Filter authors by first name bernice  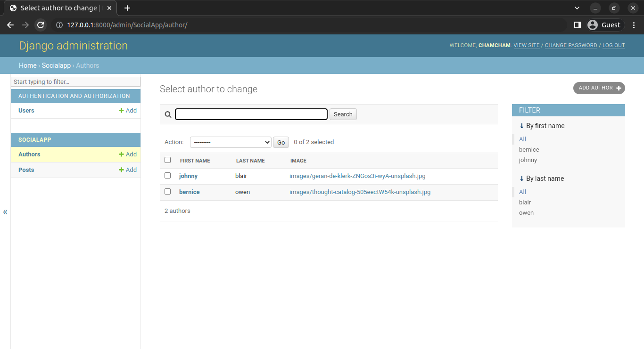click(529, 150)
